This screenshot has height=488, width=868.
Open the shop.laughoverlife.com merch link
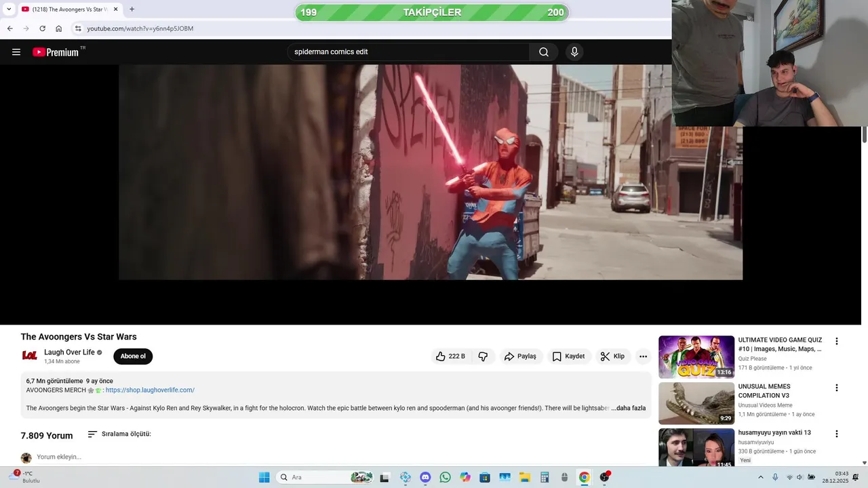coord(150,390)
